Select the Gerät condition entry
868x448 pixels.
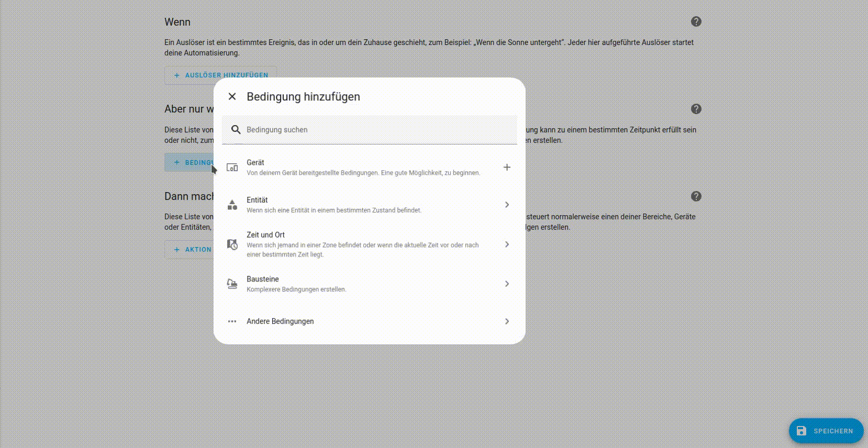pyautogui.click(x=363, y=167)
